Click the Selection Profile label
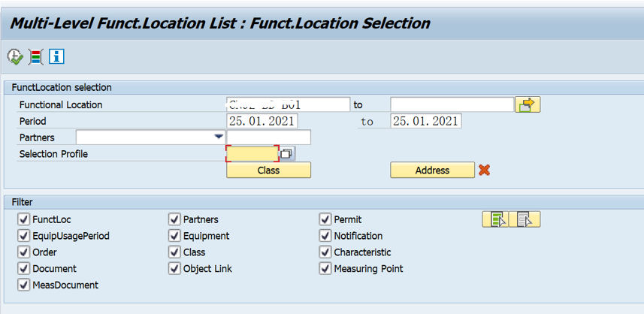The image size is (644, 314). [x=53, y=154]
